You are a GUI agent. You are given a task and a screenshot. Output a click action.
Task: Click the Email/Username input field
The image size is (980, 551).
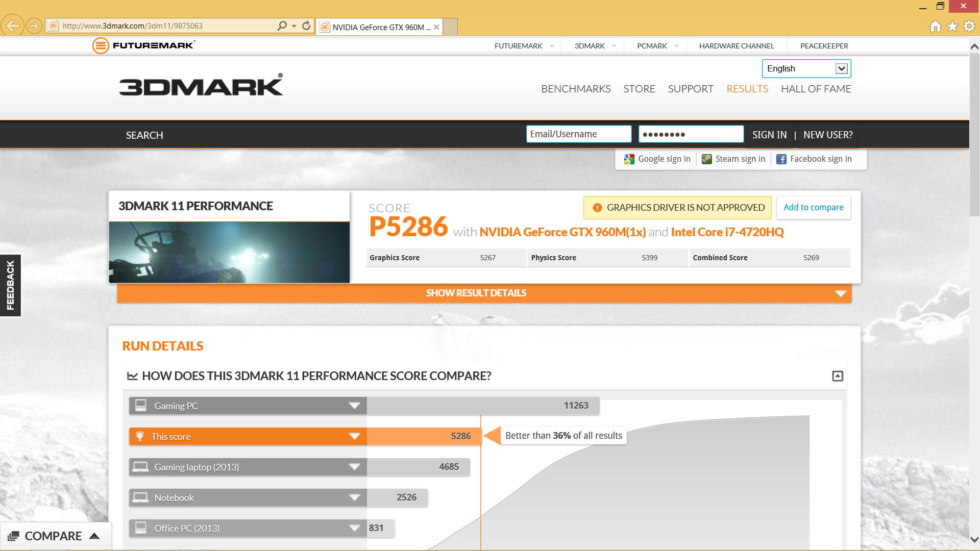pos(579,134)
